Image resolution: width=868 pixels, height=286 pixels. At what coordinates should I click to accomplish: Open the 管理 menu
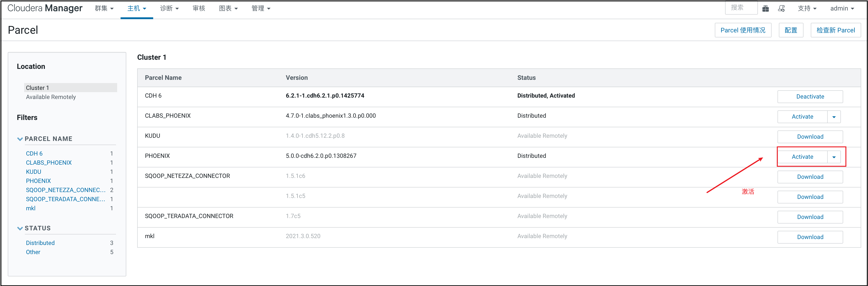[x=261, y=8]
